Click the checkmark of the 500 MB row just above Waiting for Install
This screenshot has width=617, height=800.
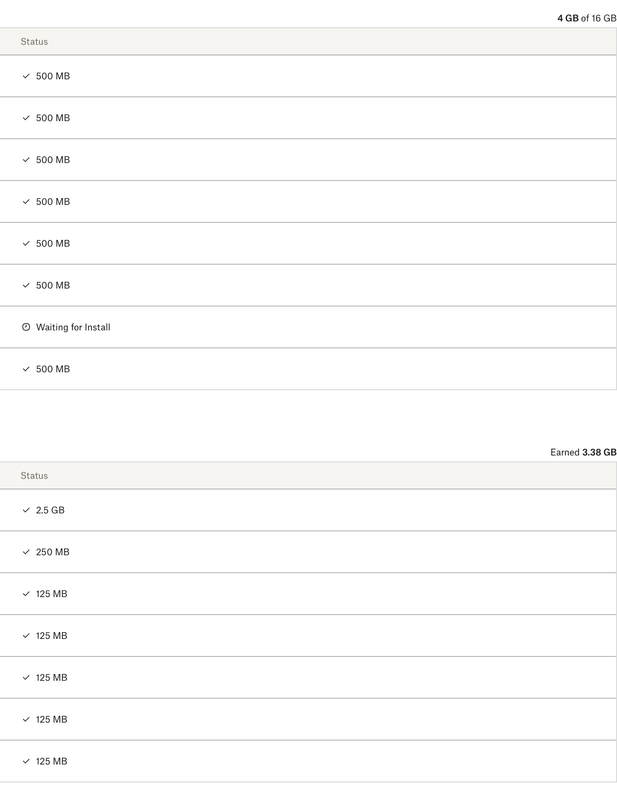point(26,285)
